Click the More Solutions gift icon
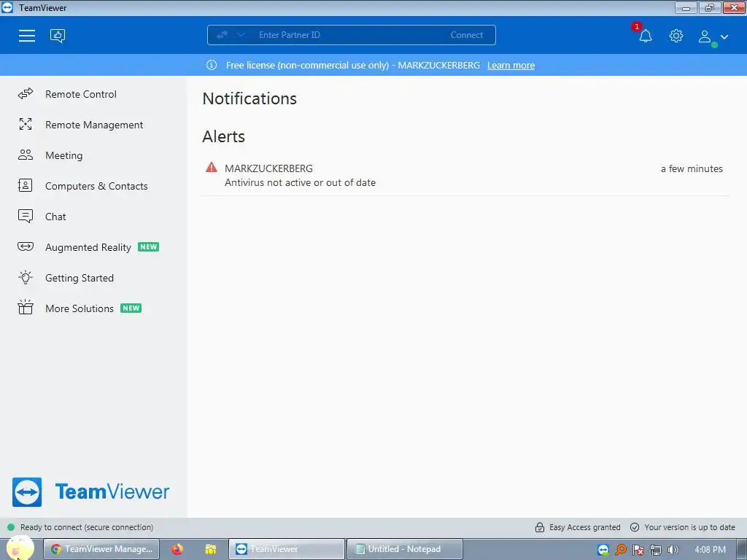Screen dimensions: 747x560 tap(26, 307)
